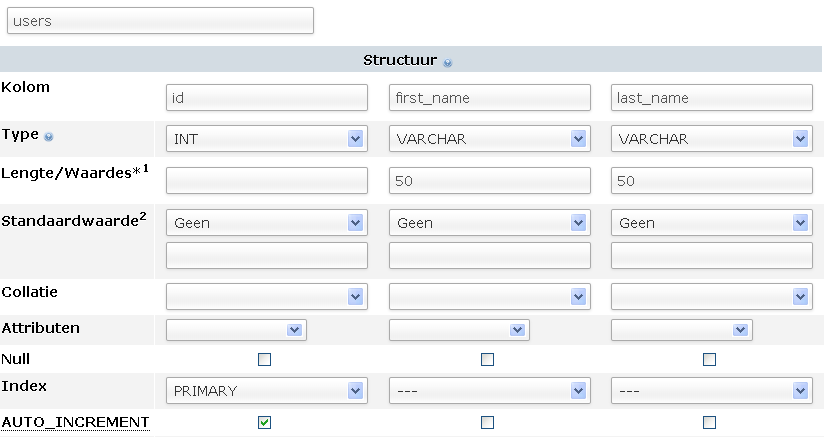Image resolution: width=826 pixels, height=437 pixels.
Task: Enable Null checkbox for id column
Action: [x=264, y=359]
